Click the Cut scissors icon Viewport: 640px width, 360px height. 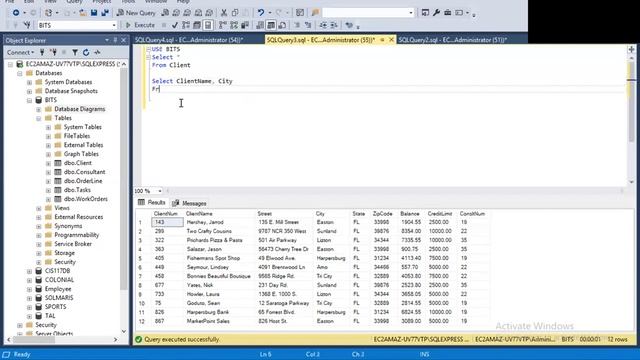coord(224,13)
